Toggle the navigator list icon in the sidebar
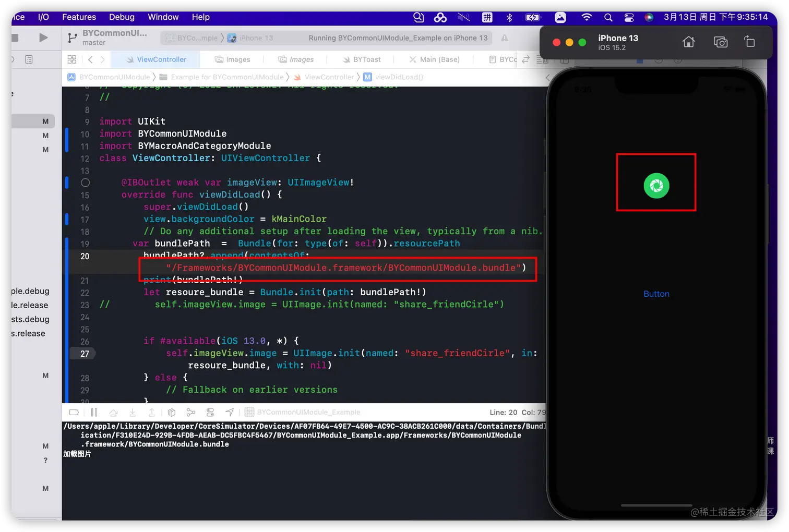Screen dimensions: 789x532 (x=29, y=59)
